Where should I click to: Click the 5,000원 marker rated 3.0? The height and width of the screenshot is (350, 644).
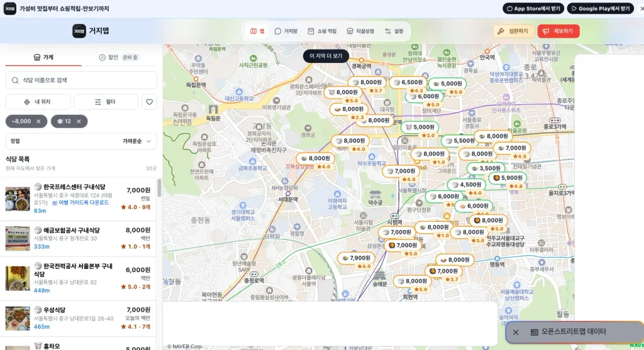click(x=419, y=127)
